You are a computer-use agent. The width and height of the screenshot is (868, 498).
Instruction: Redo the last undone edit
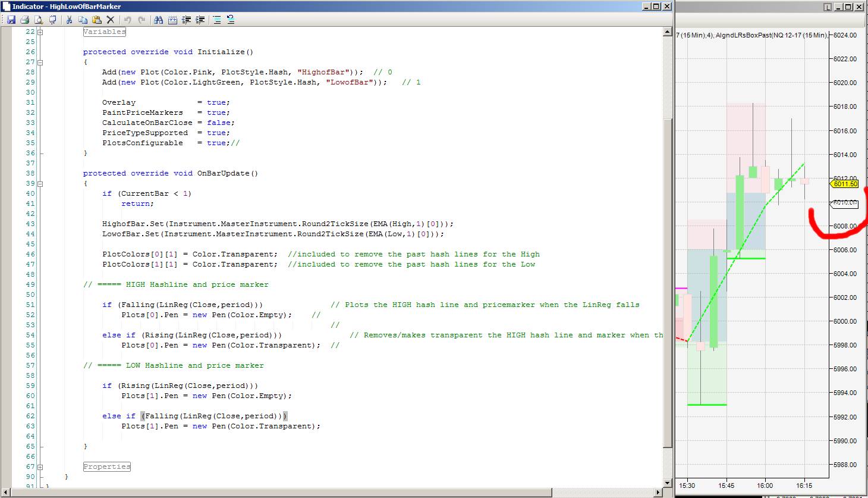(141, 20)
